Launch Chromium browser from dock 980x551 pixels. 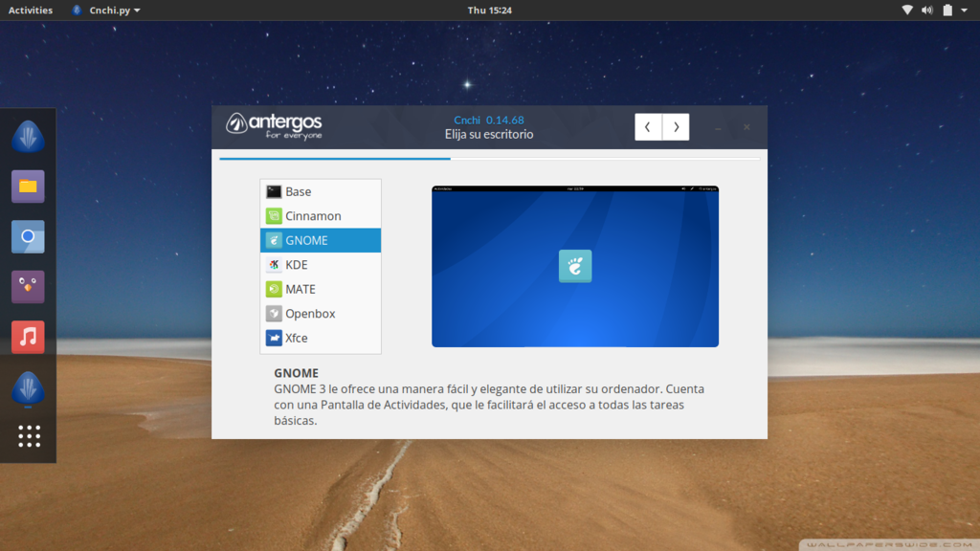click(28, 237)
